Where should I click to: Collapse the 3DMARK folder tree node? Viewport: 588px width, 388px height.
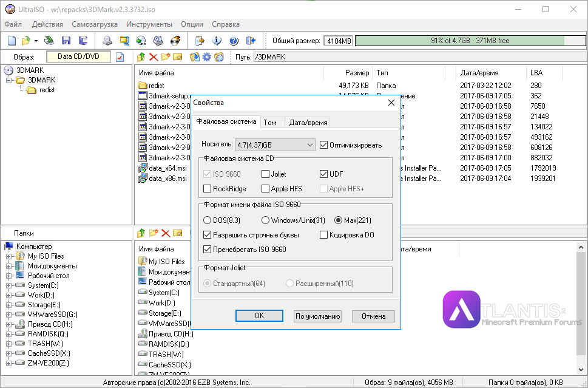(8, 80)
